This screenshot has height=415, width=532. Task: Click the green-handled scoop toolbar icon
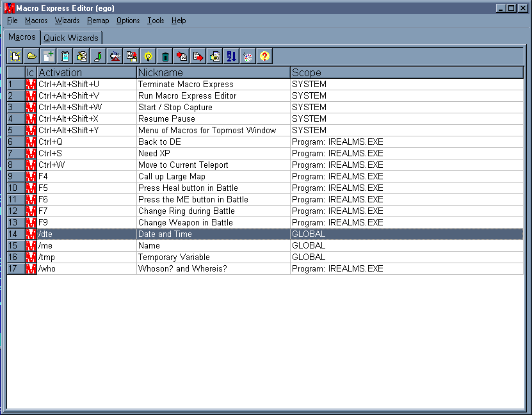pyautogui.click(x=99, y=56)
